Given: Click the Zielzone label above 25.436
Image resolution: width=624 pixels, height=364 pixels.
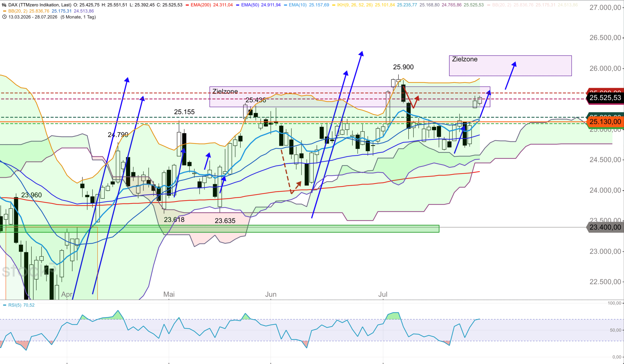Looking at the screenshot, I should coord(225,92).
